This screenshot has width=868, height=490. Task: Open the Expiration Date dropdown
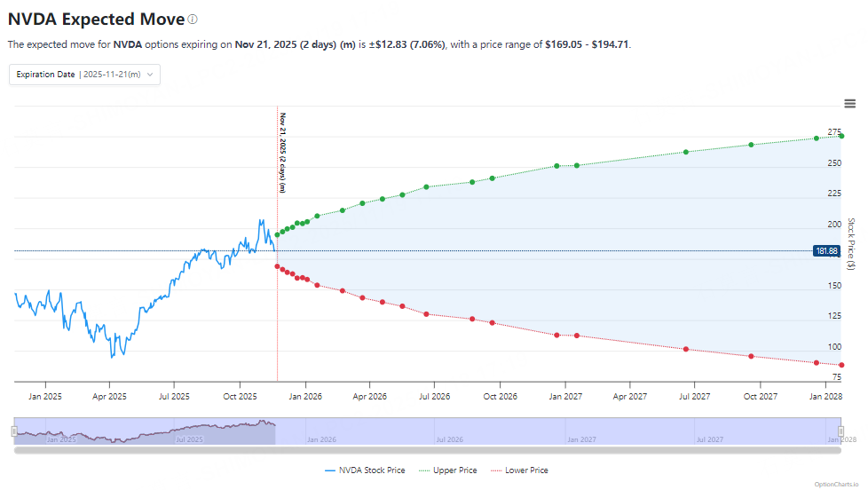coord(84,75)
